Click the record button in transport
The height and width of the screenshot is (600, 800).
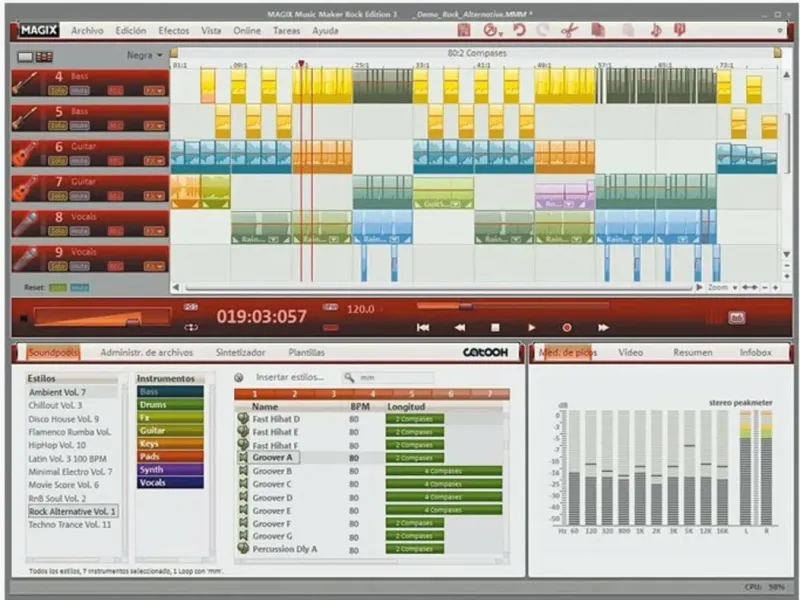click(x=566, y=328)
